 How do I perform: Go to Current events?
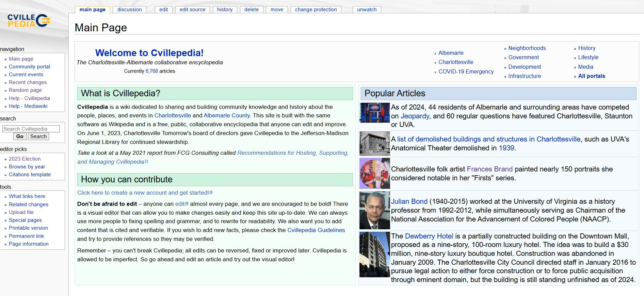click(x=26, y=75)
